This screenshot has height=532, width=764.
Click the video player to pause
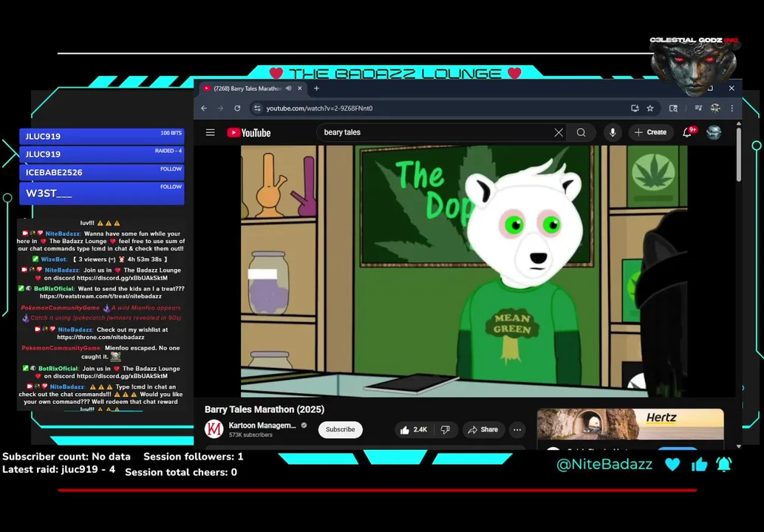464,271
